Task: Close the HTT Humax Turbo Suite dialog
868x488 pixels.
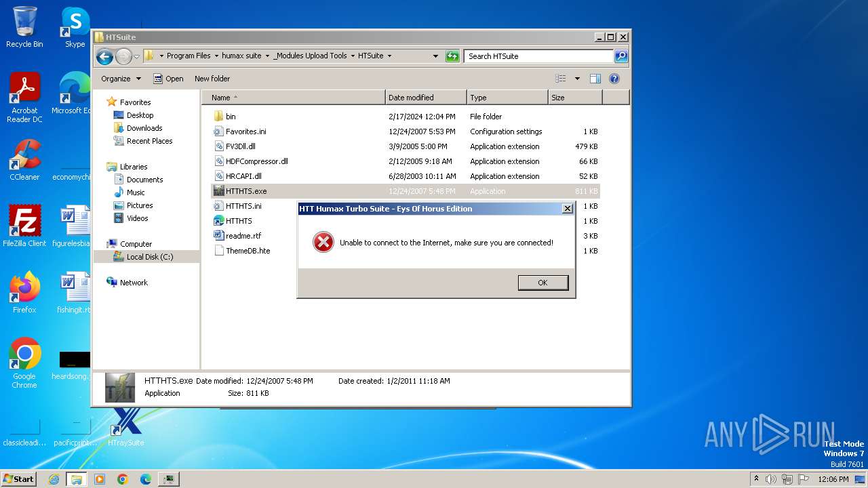Action: click(x=568, y=209)
